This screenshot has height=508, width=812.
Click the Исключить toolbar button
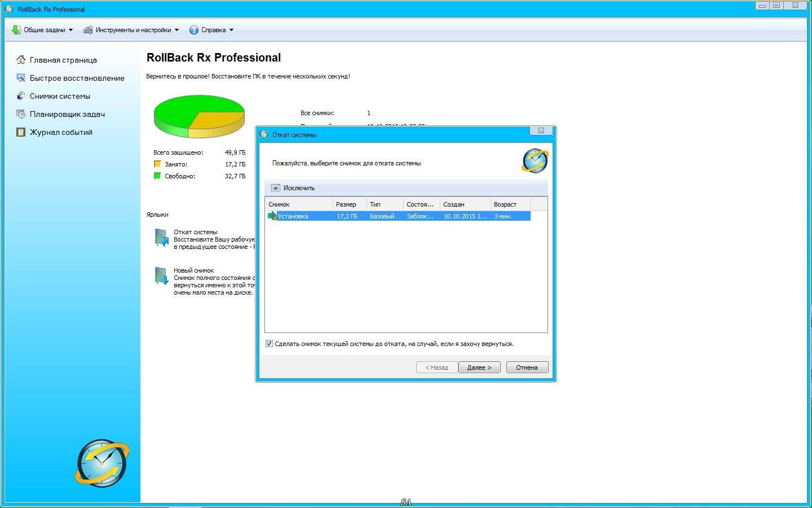click(293, 188)
